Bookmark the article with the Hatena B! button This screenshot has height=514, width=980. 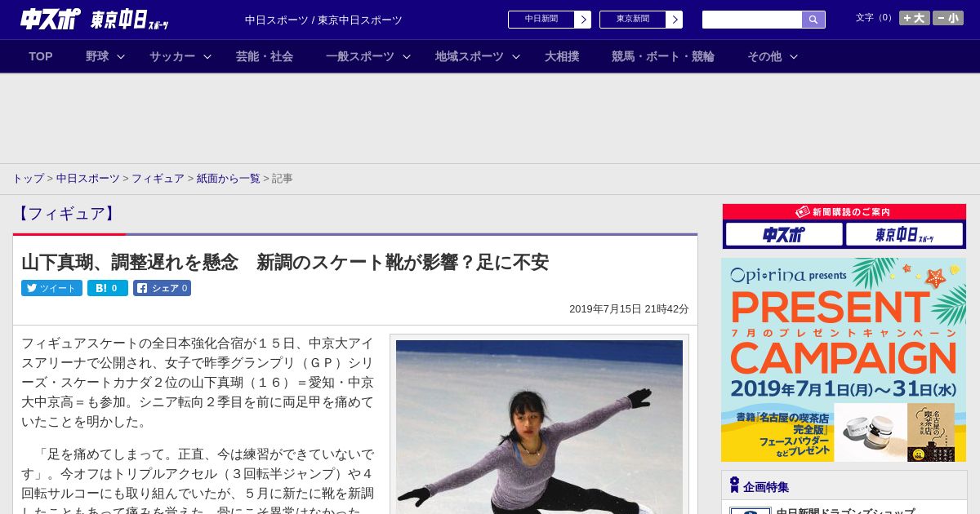pyautogui.click(x=108, y=288)
